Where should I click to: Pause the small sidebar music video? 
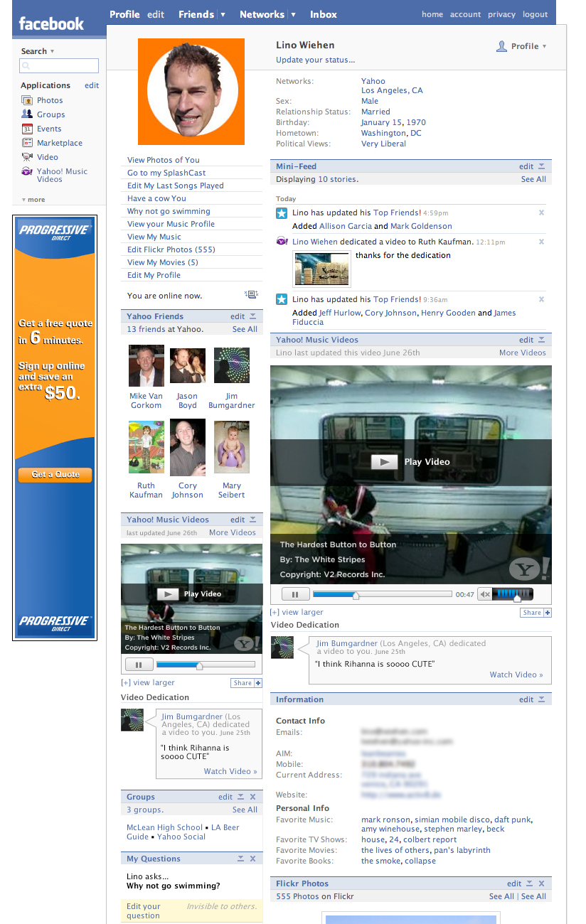coord(139,665)
